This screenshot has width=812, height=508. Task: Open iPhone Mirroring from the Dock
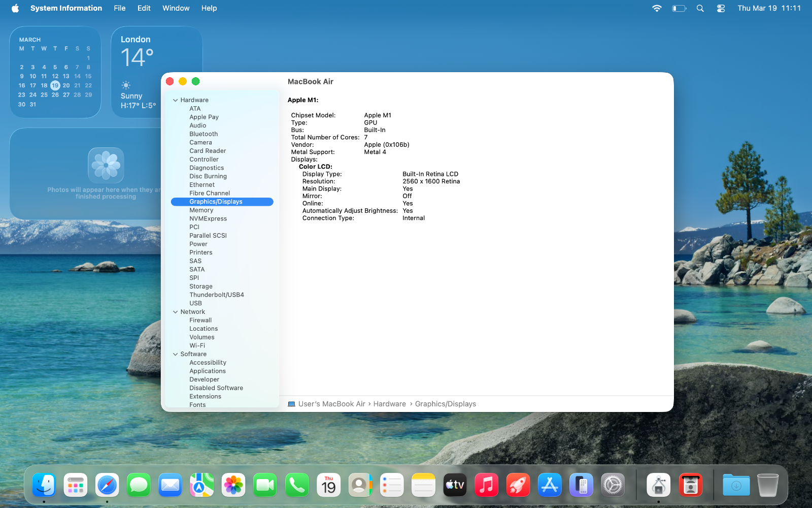pos(581,486)
